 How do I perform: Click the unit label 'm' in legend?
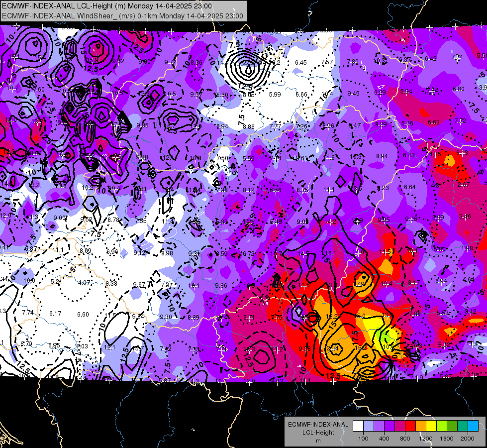coord(318,441)
